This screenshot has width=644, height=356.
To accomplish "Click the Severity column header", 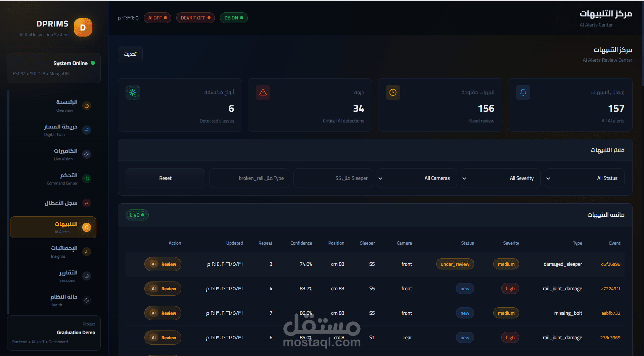I will pos(511,243).
